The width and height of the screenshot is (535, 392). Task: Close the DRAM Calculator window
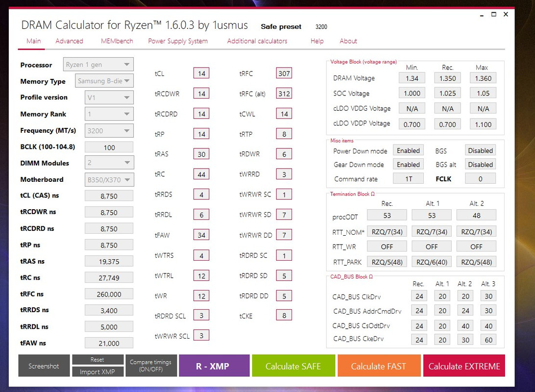tap(506, 14)
